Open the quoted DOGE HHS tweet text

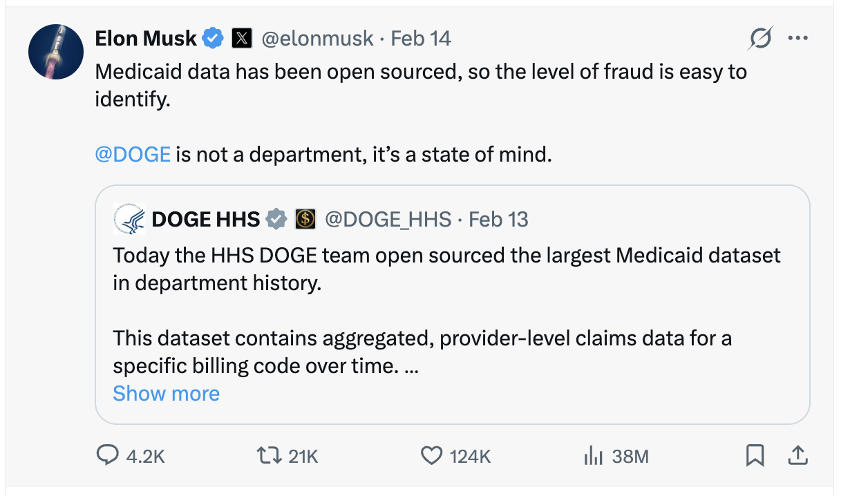coord(446,269)
